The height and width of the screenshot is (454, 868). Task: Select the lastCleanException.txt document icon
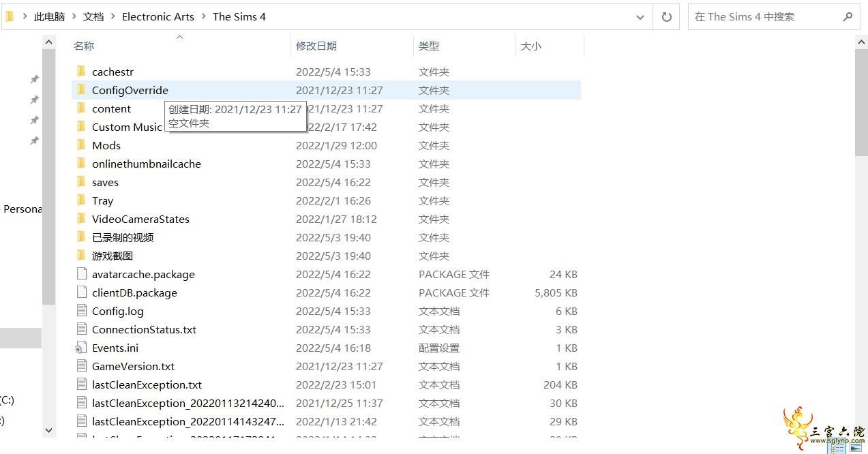click(82, 384)
